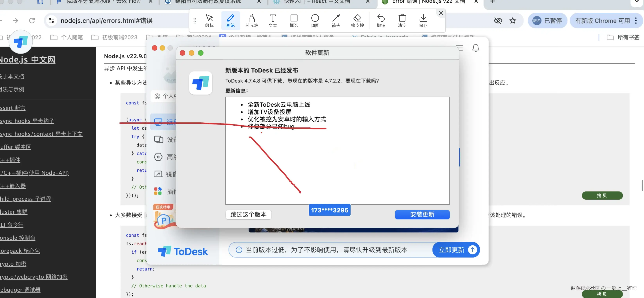Select the 橡皮擦 eraser tool
The image size is (644, 298).
pos(357,21)
